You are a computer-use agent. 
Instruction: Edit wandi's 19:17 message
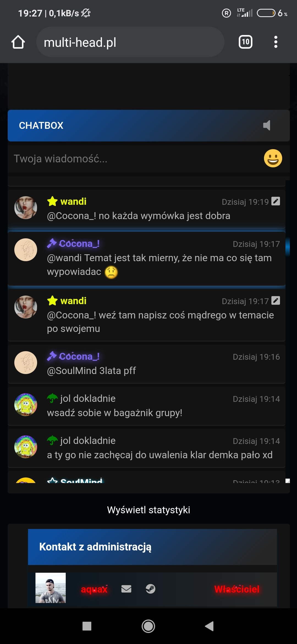276,301
